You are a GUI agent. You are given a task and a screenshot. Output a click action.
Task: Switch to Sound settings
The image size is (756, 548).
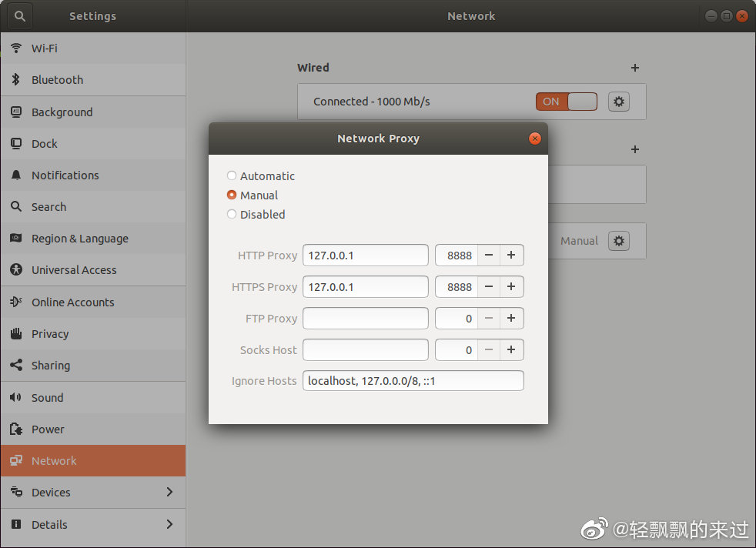(x=93, y=397)
